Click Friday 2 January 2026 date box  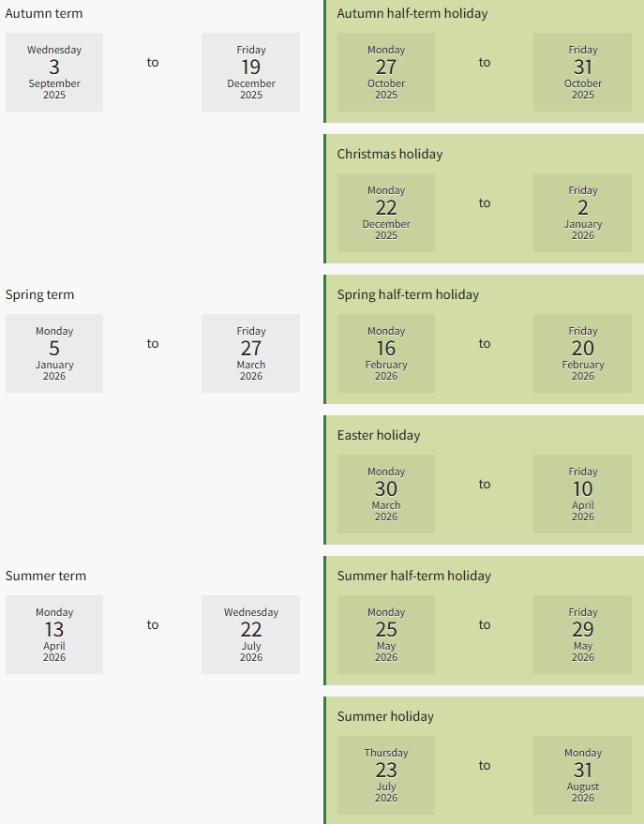tap(582, 213)
